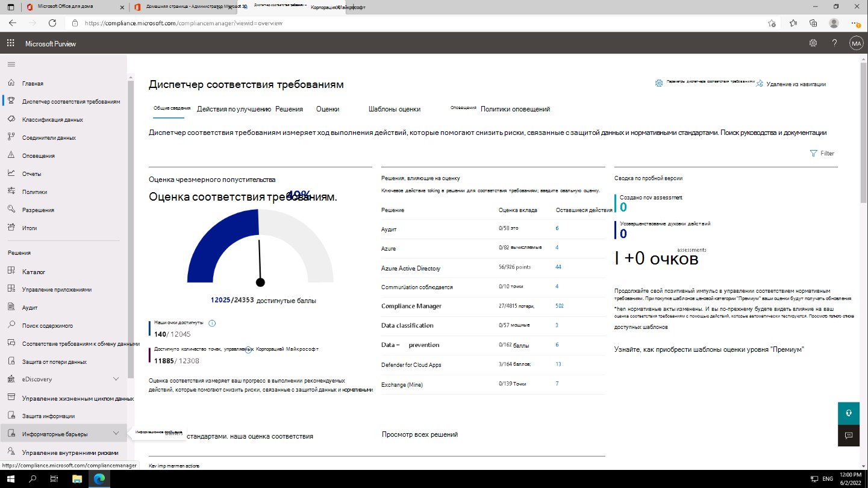
Task: Open compliance manager settings link
Action: click(705, 83)
